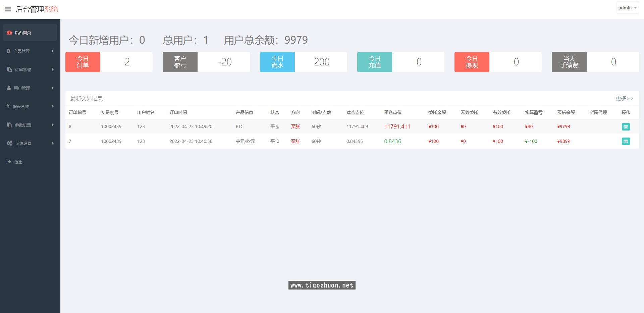Click the 最新交易记录 panel title

coord(87,98)
